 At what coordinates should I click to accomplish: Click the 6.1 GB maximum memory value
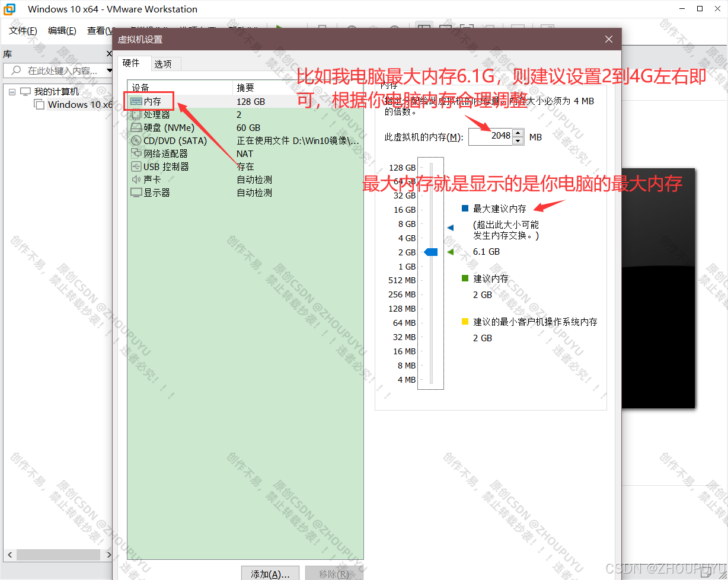[x=486, y=252]
